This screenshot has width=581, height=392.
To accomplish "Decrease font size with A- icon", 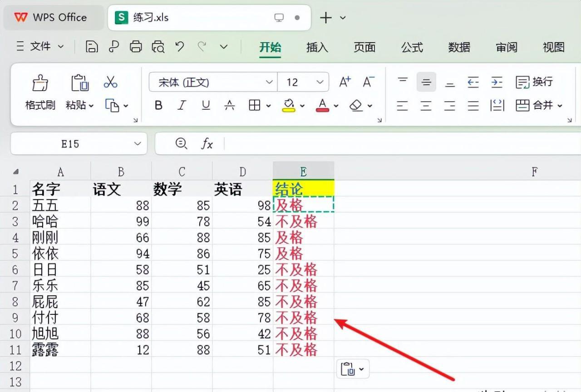I will pyautogui.click(x=369, y=82).
